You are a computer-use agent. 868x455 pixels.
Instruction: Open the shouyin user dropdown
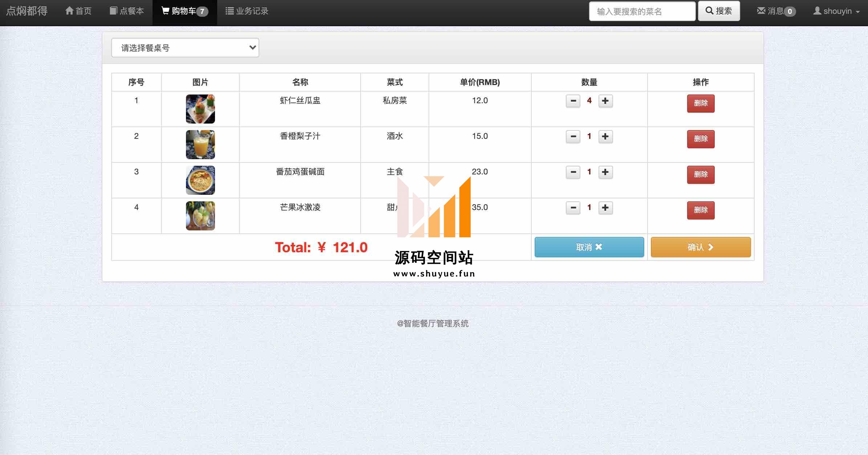pos(836,11)
